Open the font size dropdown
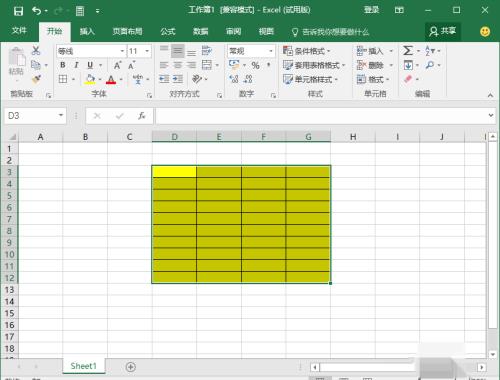The image size is (500, 380). (147, 51)
